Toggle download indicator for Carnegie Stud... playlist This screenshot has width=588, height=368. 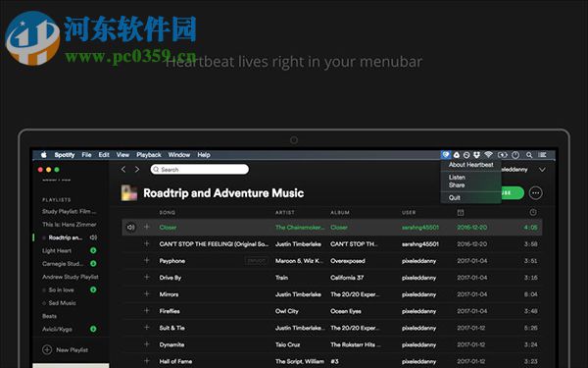[93, 264]
